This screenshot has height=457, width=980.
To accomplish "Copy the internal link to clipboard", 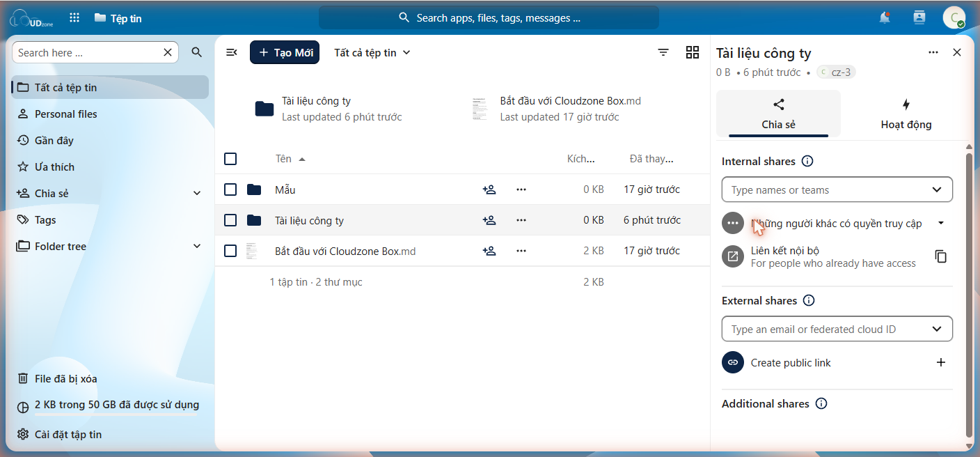I will 941,256.
